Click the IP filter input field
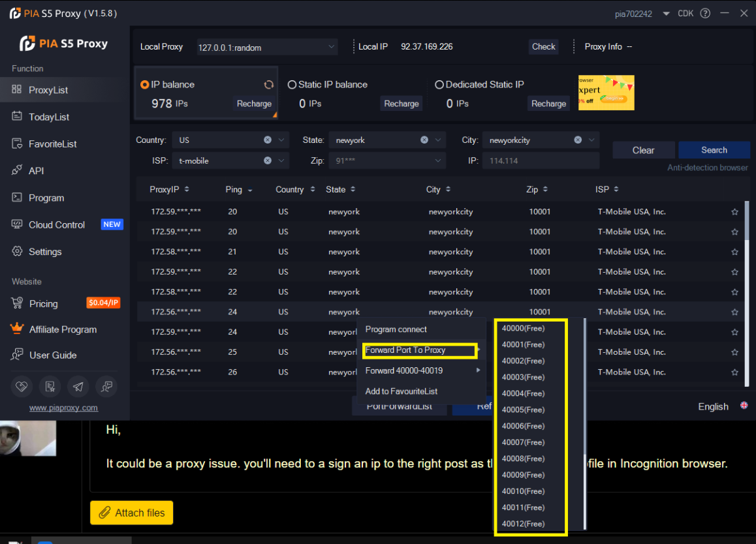 (x=541, y=160)
